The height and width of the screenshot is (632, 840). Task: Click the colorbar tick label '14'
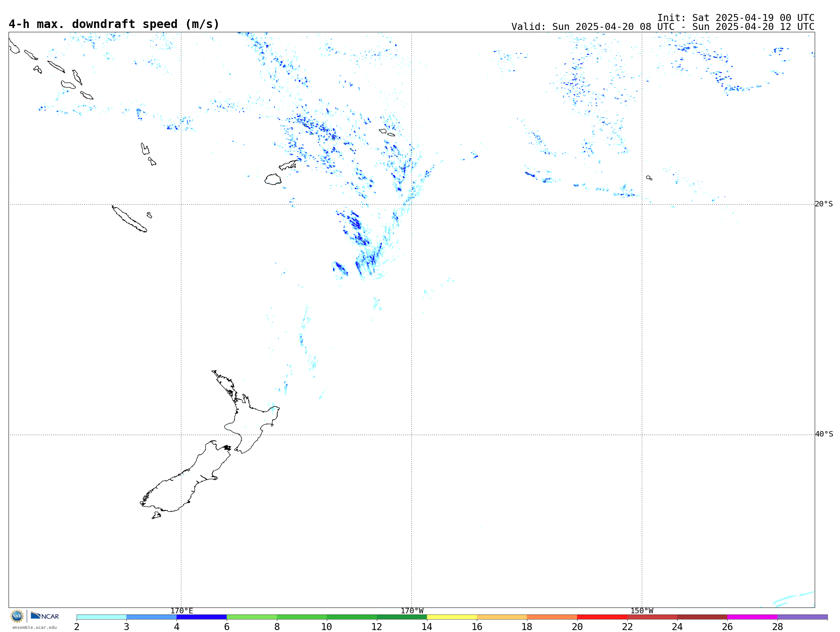427,627
